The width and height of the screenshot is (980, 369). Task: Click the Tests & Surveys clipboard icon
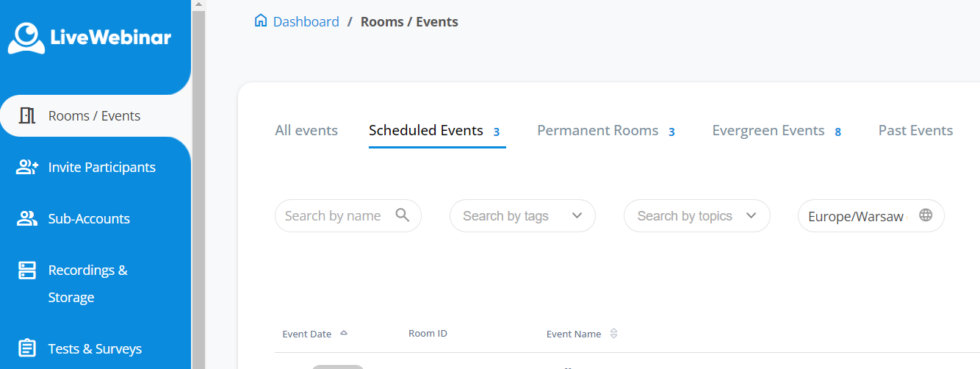coord(27,348)
